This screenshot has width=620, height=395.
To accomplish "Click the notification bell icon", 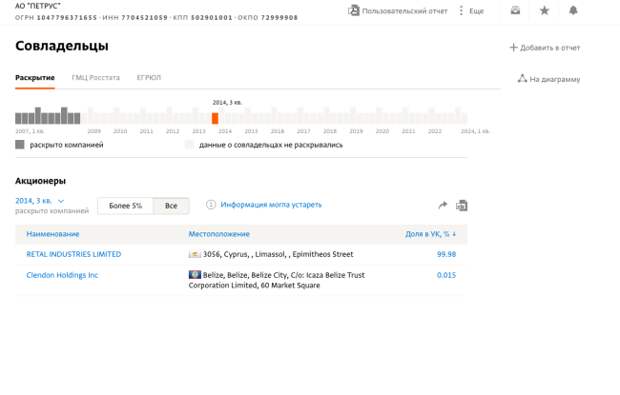I will tap(573, 10).
